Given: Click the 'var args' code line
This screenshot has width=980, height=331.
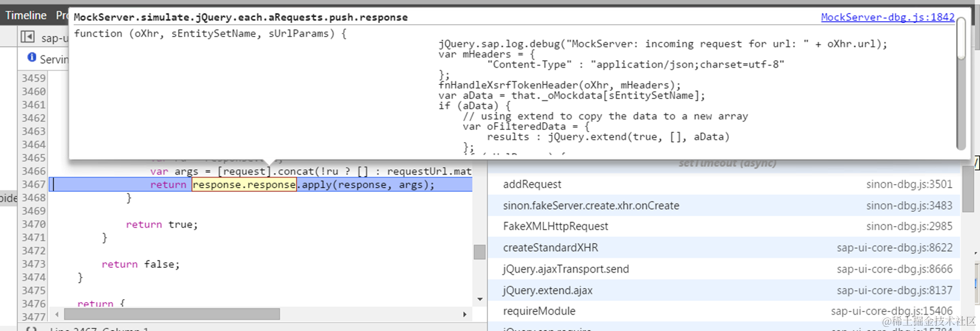Looking at the screenshot, I should pos(311,171).
